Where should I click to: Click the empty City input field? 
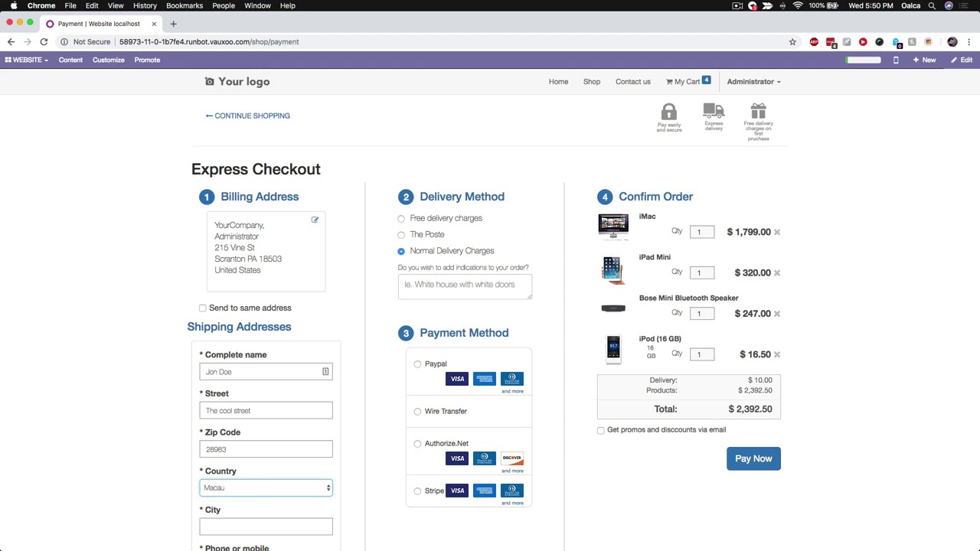[266, 527]
